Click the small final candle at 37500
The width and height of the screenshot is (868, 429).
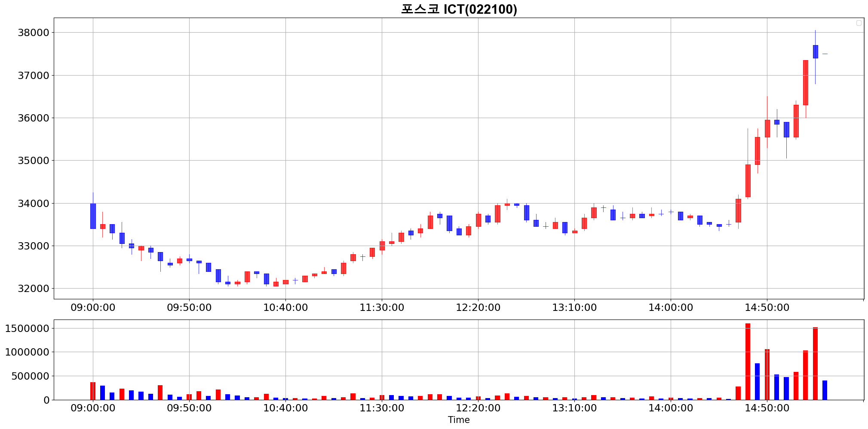[825, 54]
